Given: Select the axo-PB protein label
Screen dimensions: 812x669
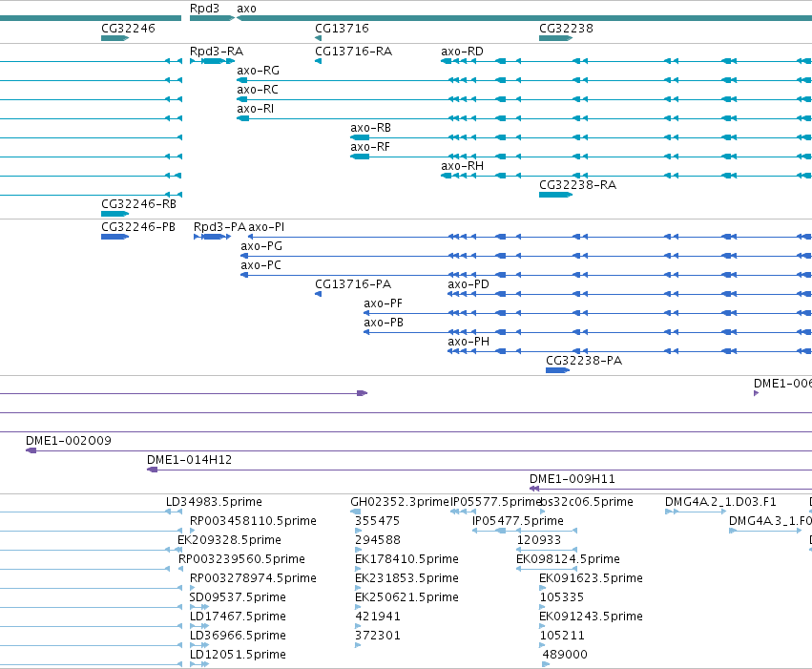Looking at the screenshot, I should click(384, 323).
